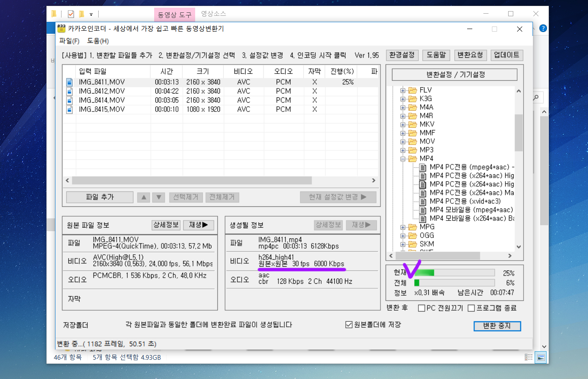Switch Explorer to large icons view

(x=541, y=357)
